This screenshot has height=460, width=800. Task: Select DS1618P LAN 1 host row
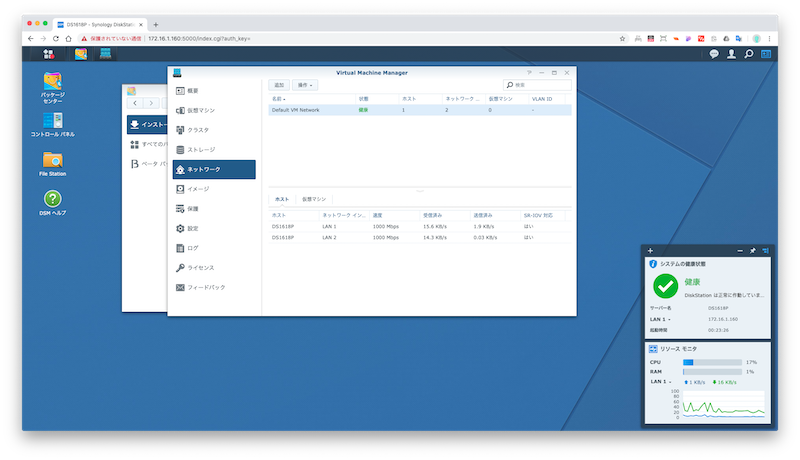(420, 226)
